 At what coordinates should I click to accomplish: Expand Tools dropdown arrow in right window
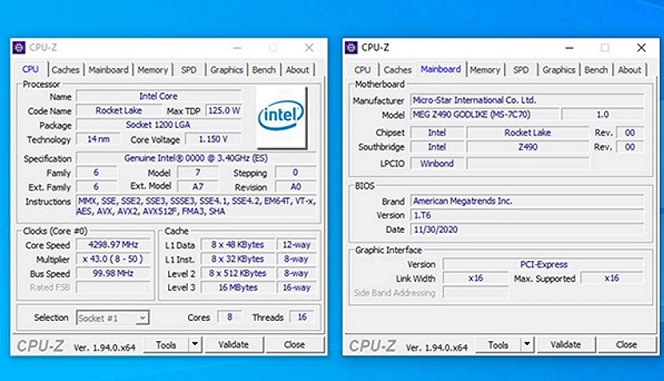point(527,344)
